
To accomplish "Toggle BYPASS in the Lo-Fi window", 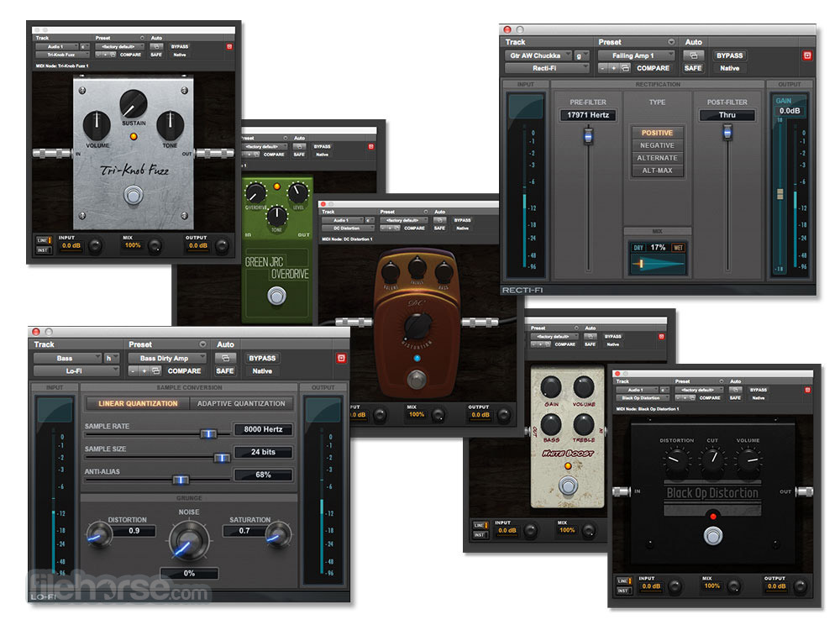I will click(x=262, y=358).
